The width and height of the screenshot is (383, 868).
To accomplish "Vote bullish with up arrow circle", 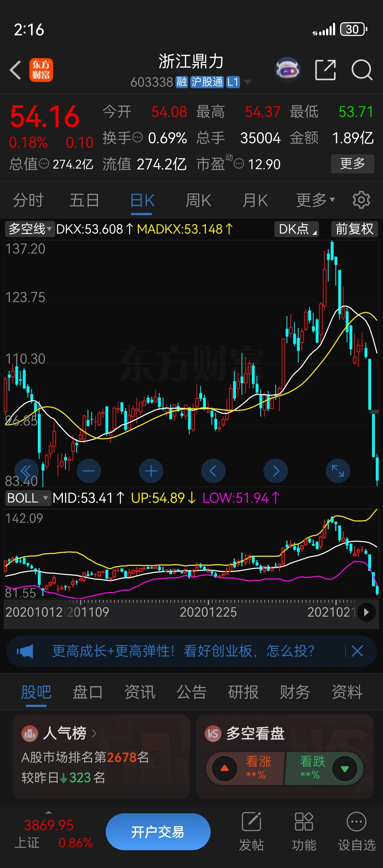I will [225, 768].
